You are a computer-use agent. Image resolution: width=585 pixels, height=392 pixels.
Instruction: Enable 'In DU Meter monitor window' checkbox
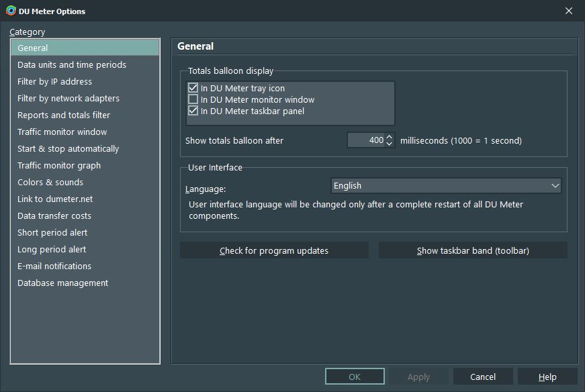point(193,99)
